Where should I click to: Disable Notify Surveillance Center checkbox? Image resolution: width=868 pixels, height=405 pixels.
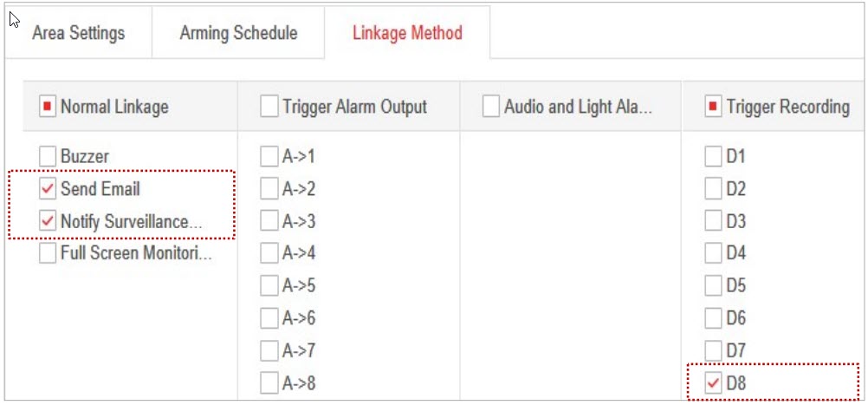[48, 221]
